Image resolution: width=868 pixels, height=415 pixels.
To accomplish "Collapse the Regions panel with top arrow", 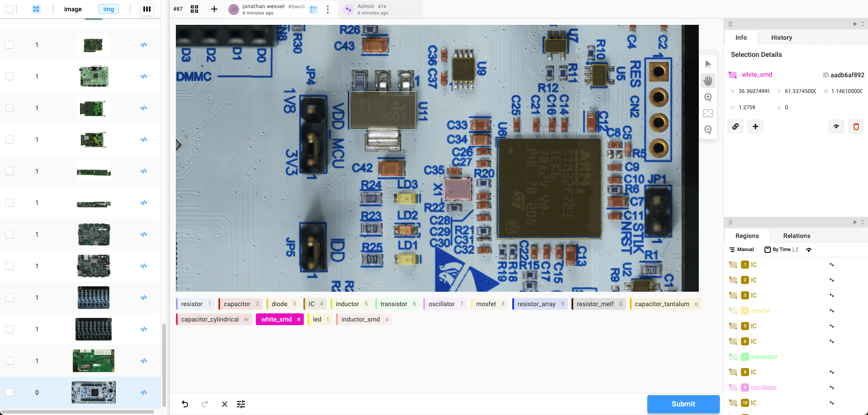I will [x=854, y=222].
